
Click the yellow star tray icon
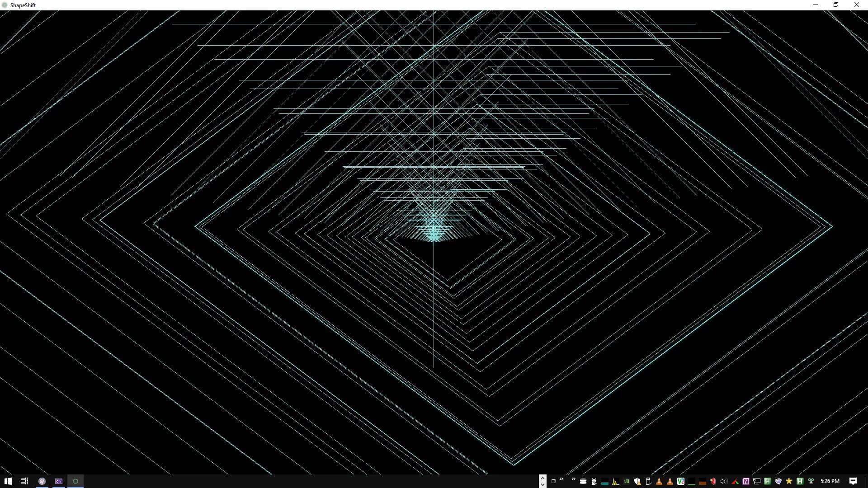point(789,481)
